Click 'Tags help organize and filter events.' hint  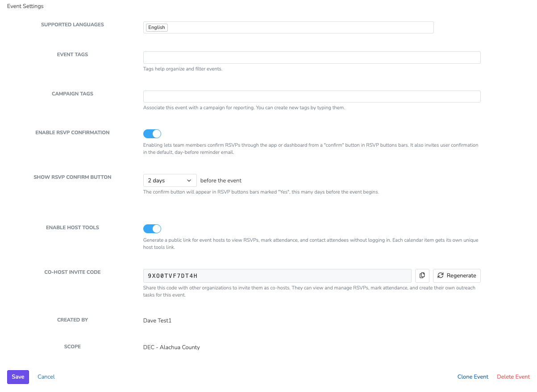click(x=183, y=69)
